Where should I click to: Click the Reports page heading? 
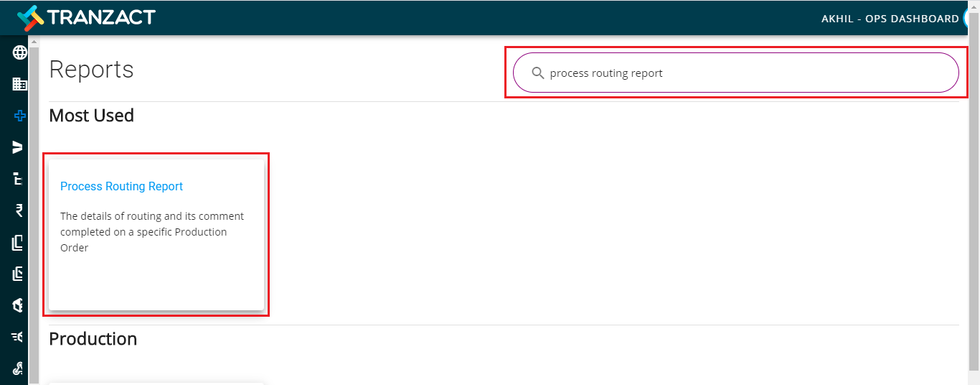tap(91, 69)
